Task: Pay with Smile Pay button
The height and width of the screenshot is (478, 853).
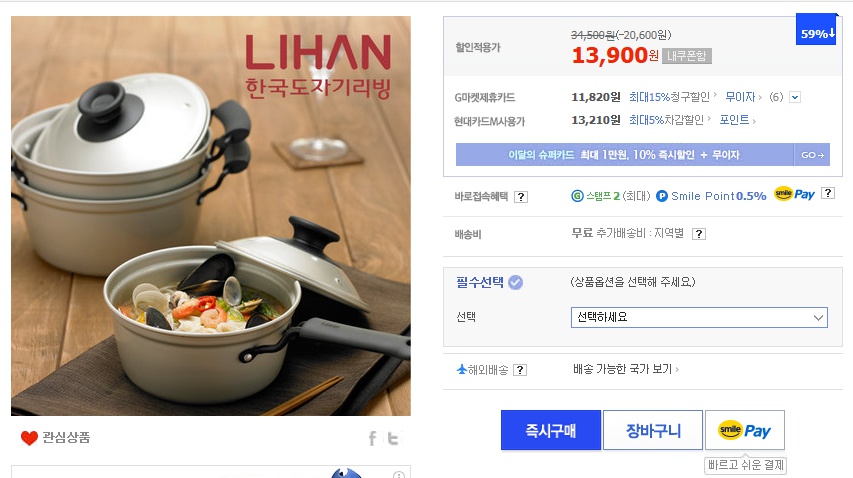Action: (x=744, y=430)
